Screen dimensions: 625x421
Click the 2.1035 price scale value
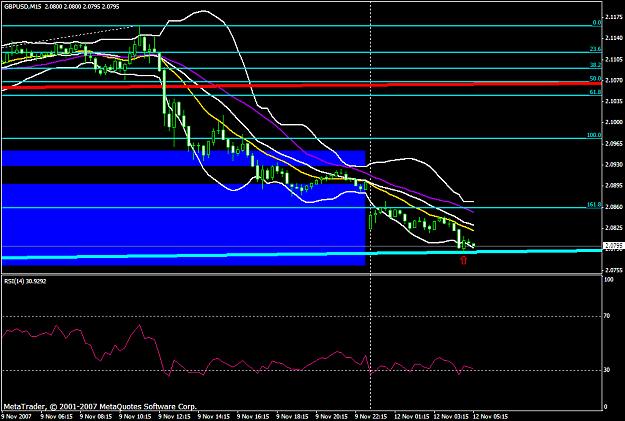(x=614, y=101)
